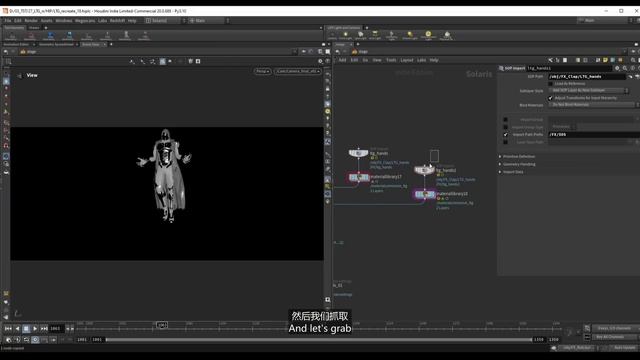Click the Environment Light shelf tool
Image resolution: width=640 pixels, height=360 pixels.
pos(428,36)
